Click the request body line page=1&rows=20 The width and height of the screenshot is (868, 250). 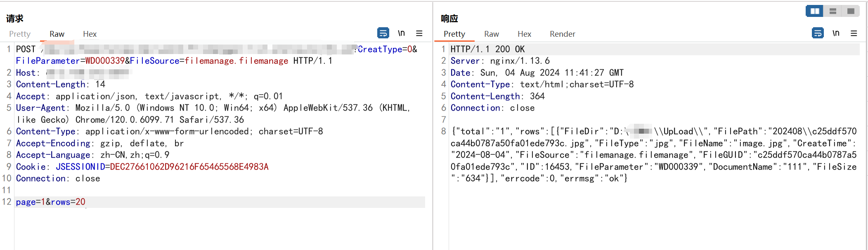click(51, 202)
